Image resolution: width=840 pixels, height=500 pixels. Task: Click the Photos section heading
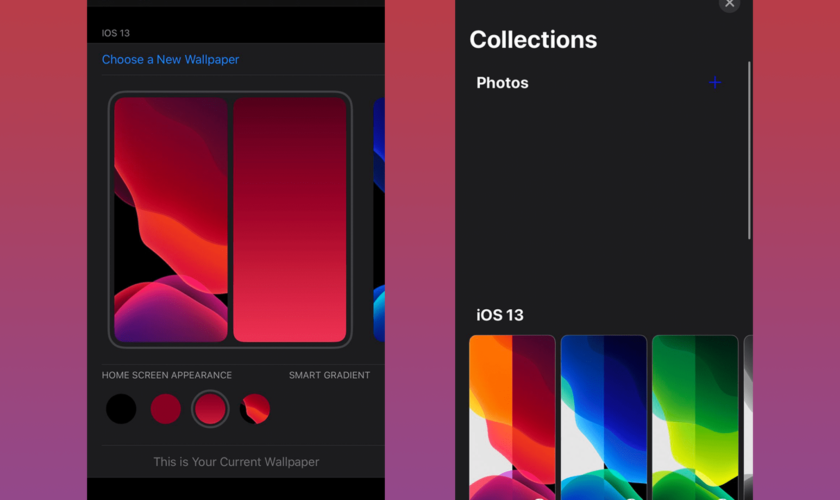(x=502, y=83)
